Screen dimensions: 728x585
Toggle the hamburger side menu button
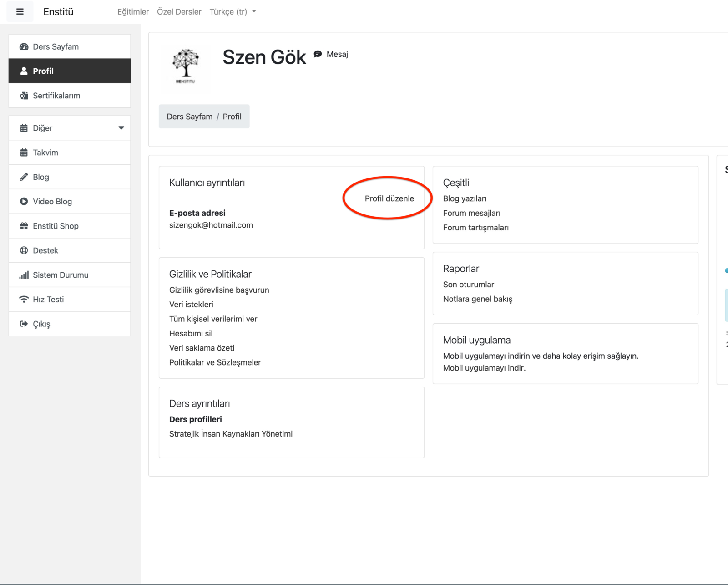pos(20,12)
